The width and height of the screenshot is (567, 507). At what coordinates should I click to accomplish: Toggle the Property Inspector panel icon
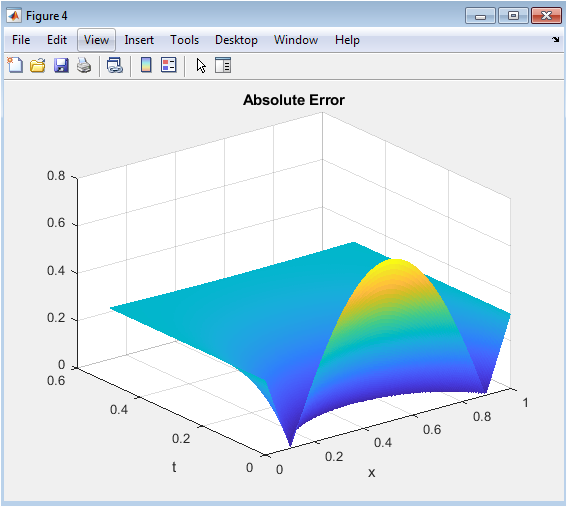(x=223, y=65)
